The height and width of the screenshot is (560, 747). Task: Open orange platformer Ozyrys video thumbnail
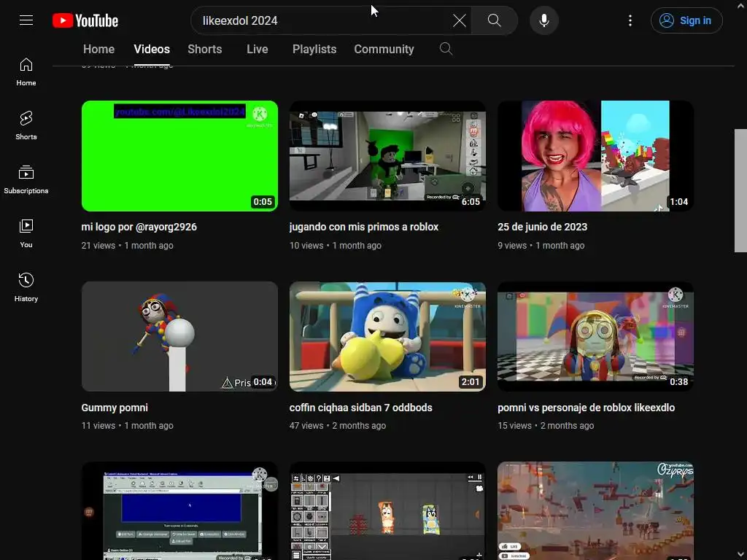pos(595,510)
